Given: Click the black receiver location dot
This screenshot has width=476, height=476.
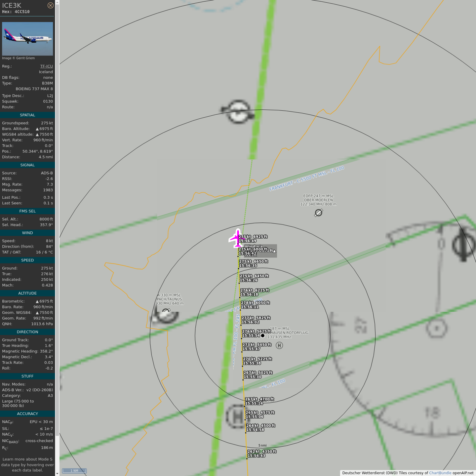Looking at the screenshot, I should point(263,336).
